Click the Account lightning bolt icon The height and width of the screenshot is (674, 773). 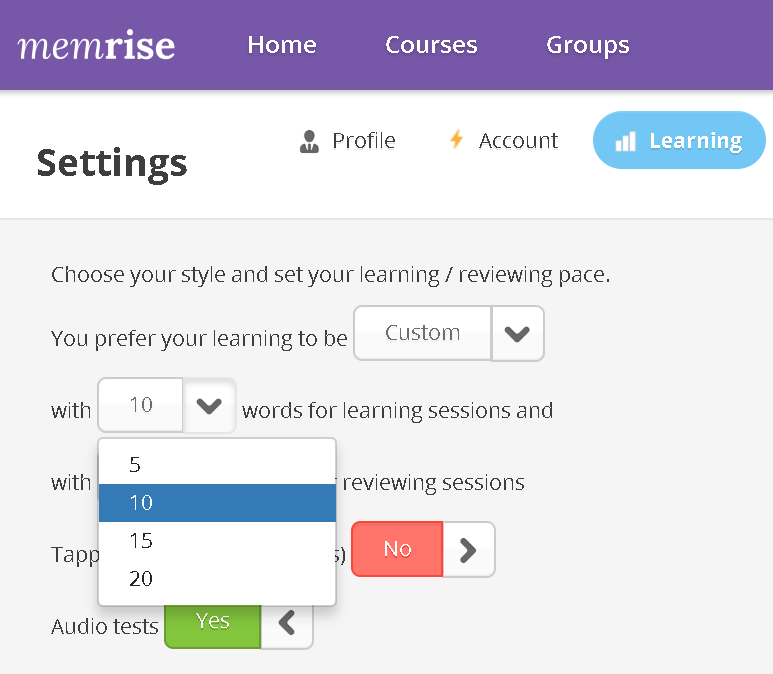(457, 139)
